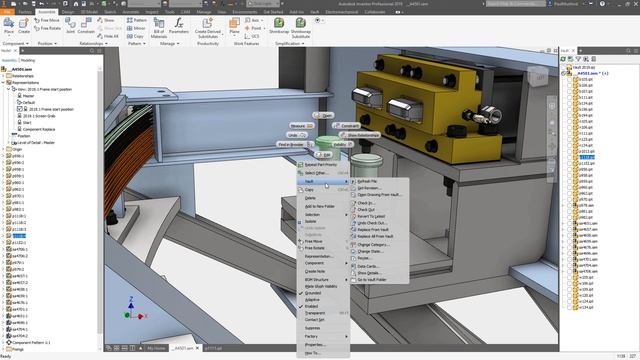Select the highlighted p1118.ipt in Vault tree
640x360 pixels.
click(x=587, y=158)
